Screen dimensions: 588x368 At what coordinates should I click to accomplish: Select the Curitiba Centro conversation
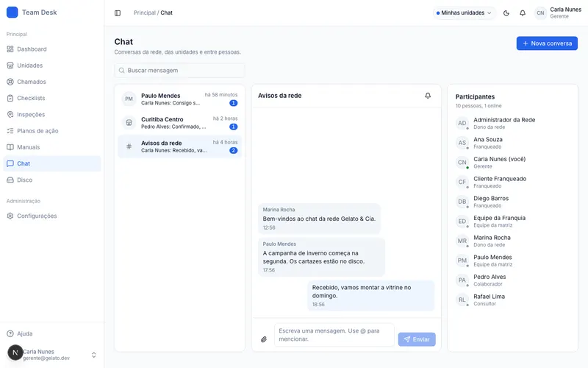tap(179, 123)
